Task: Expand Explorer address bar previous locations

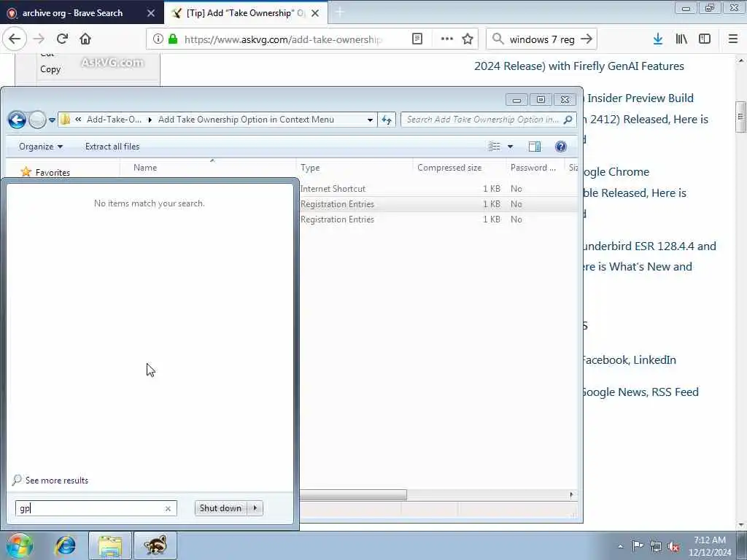Action: (370, 120)
